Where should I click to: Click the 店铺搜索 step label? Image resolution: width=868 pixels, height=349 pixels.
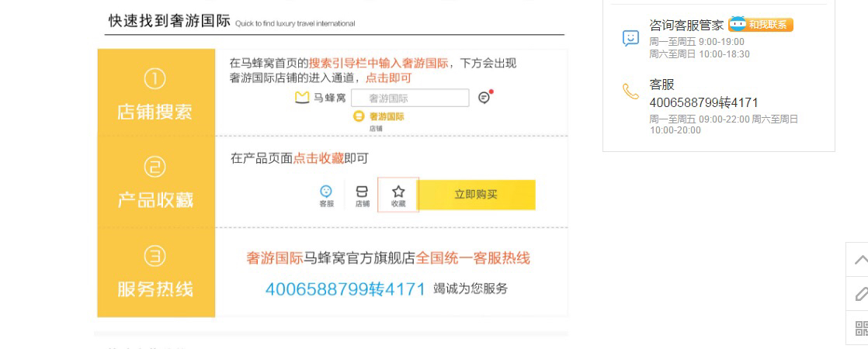(155, 112)
